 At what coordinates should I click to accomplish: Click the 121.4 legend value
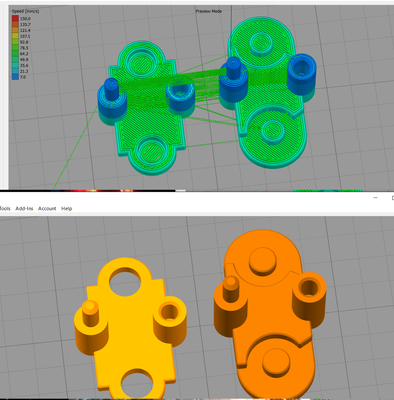pyautogui.click(x=25, y=30)
